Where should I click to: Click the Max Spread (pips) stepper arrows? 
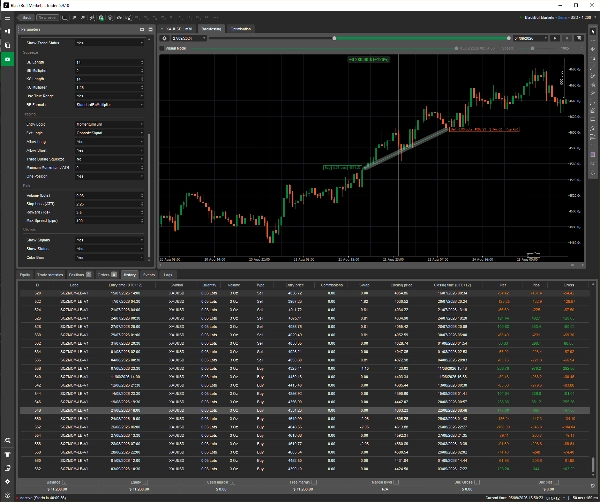[142, 221]
